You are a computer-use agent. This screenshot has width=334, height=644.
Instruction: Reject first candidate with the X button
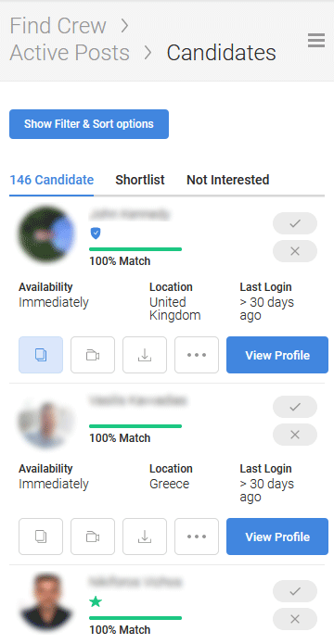[x=295, y=251]
